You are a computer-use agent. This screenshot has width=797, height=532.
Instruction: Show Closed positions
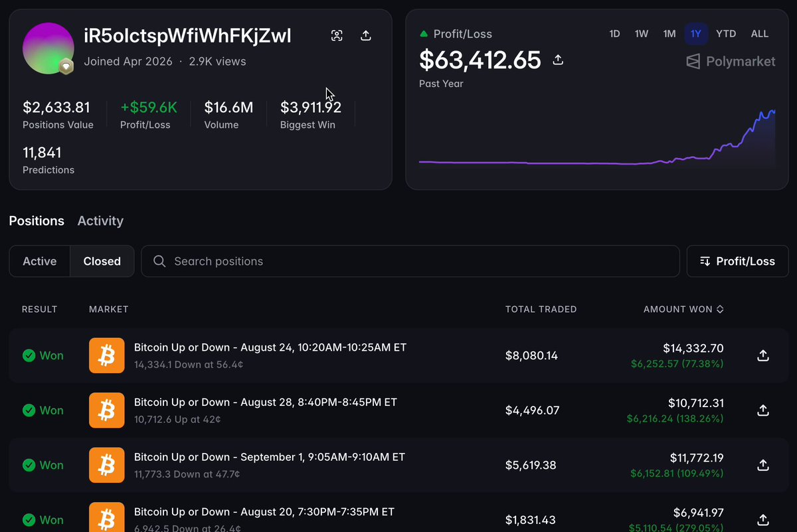pos(102,261)
